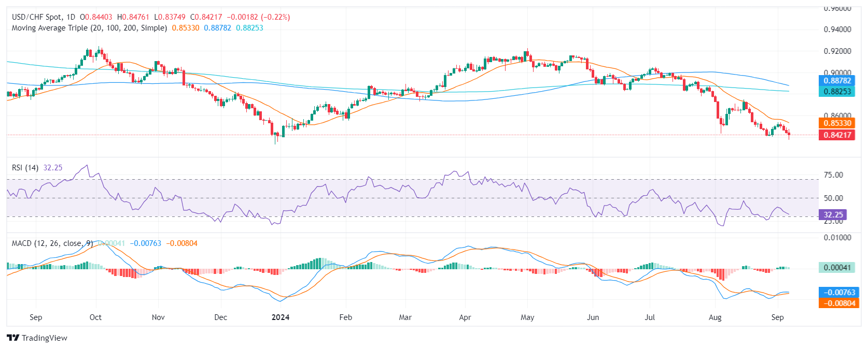Click the Oct label on the time axis
This screenshot has width=868, height=349.
[x=95, y=317]
